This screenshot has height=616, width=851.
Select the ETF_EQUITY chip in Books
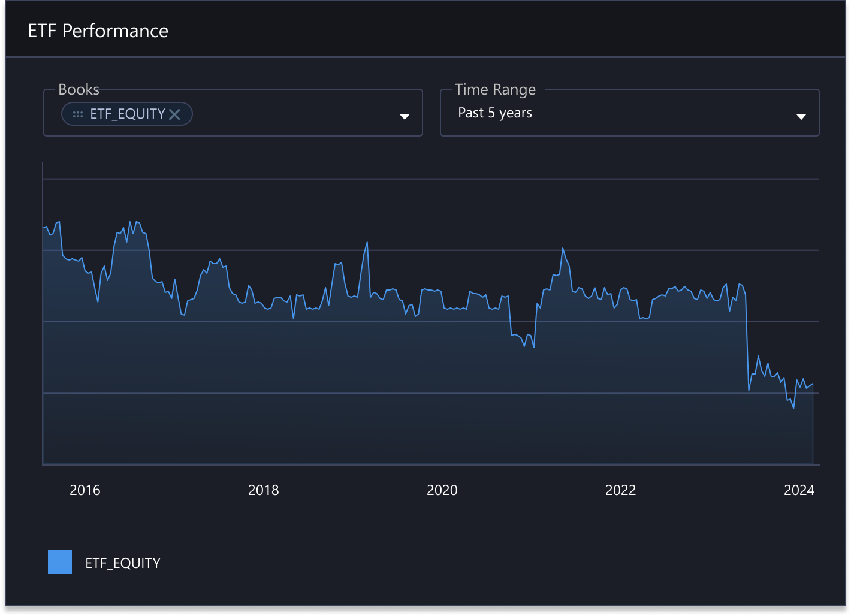coord(126,114)
